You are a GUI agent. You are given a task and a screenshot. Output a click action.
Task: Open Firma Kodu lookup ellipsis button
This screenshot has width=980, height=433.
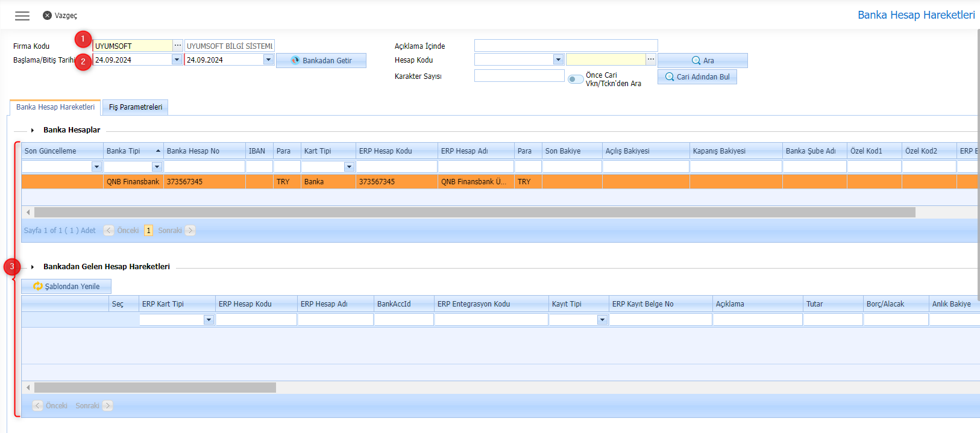[x=178, y=46]
